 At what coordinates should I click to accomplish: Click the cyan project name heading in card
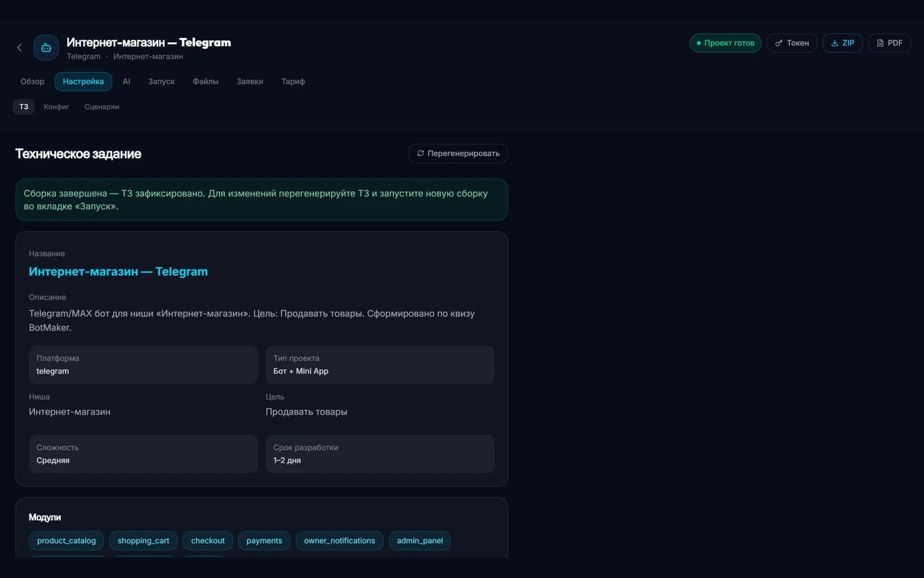[118, 272]
